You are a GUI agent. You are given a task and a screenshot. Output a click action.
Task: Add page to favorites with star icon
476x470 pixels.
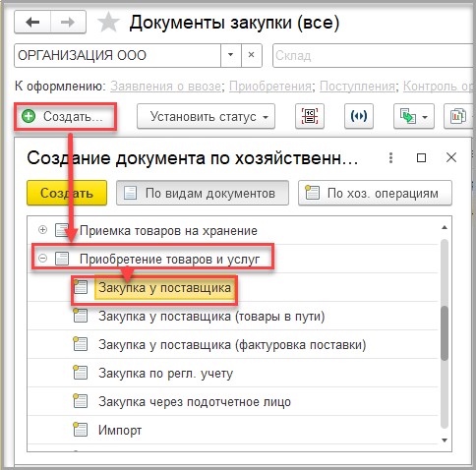108,23
